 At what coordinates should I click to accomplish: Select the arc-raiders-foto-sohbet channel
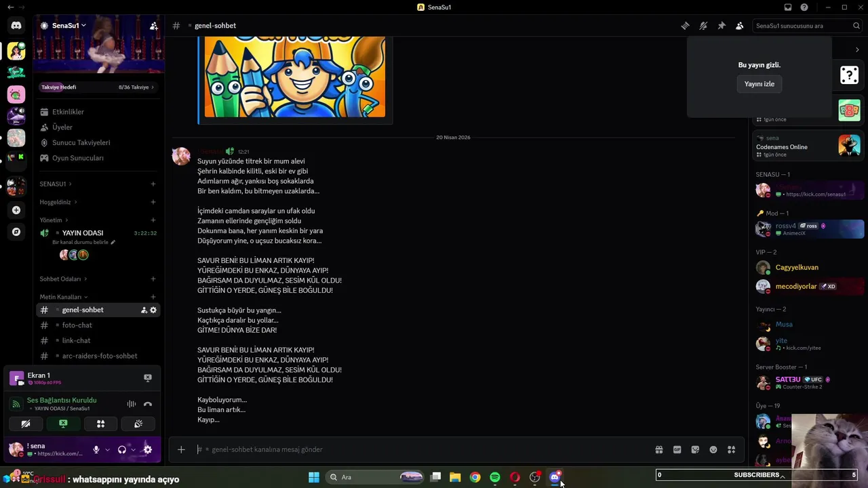click(x=99, y=356)
